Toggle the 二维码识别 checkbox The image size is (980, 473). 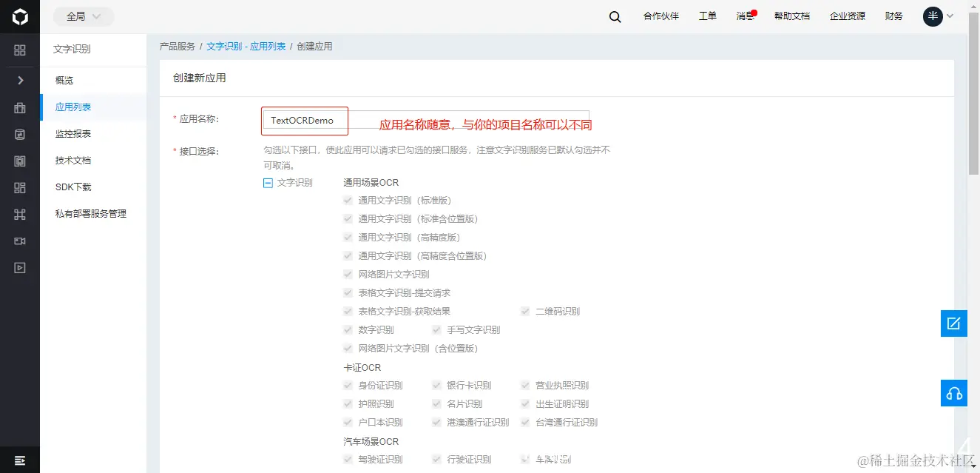pos(525,311)
